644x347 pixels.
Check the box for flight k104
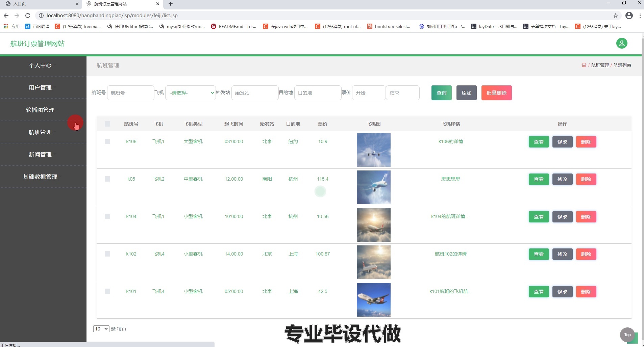(x=107, y=216)
